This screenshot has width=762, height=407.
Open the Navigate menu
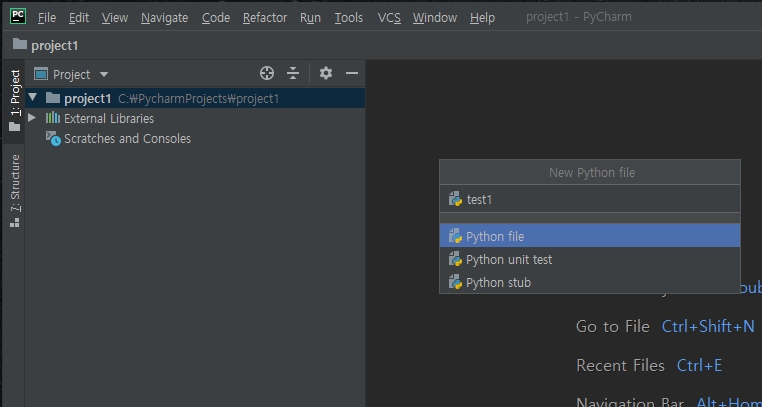coord(164,18)
